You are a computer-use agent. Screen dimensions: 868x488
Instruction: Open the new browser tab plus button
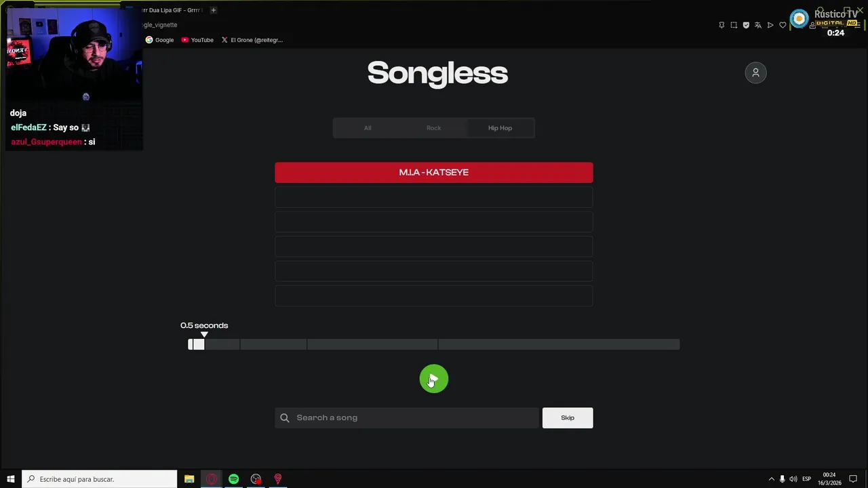[213, 10]
